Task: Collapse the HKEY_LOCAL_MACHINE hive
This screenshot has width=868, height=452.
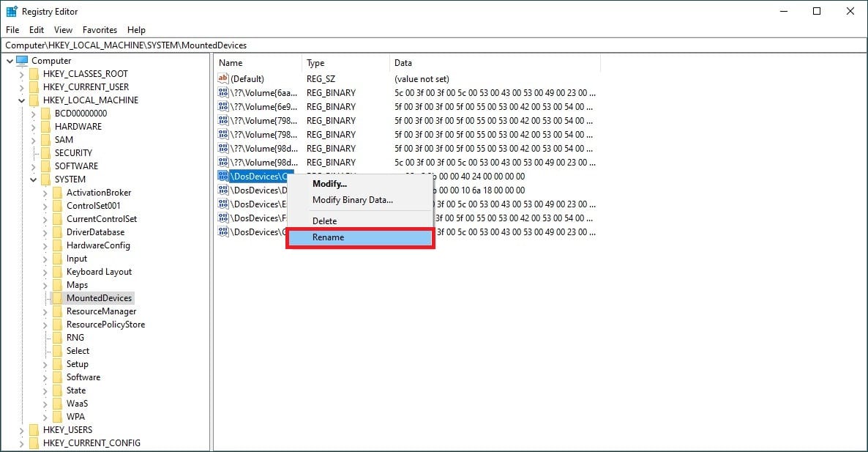Action: 21,100
